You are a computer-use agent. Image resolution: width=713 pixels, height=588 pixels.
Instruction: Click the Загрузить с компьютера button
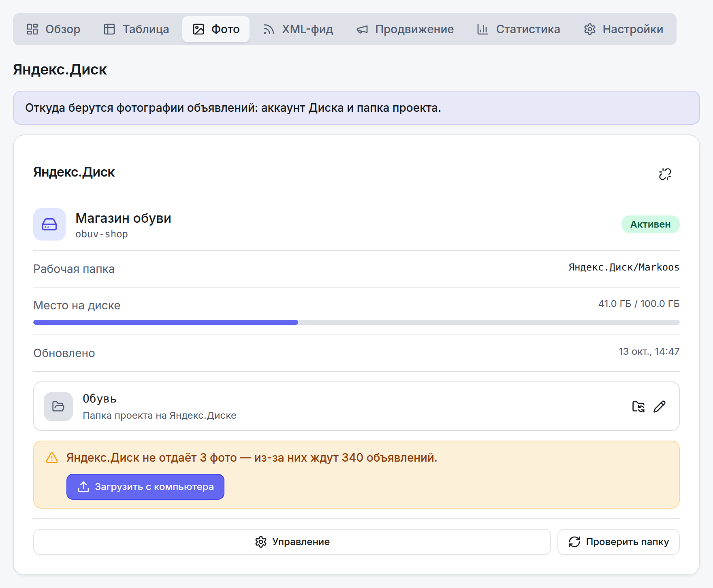(145, 487)
